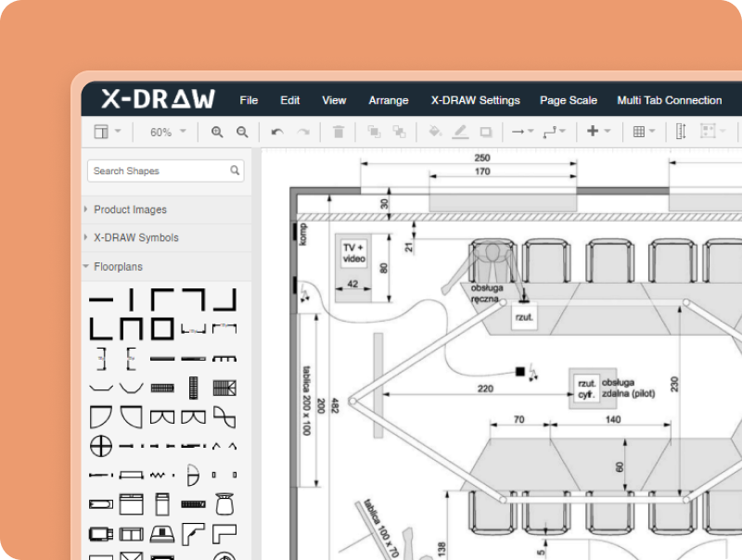This screenshot has width=742, height=560.
Task: Open the connection arrow style dropdown
Action: 522,132
